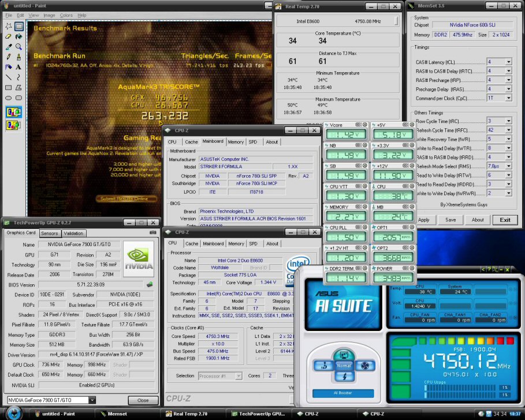The image size is (525, 420).
Task: Click AI Suite help question mark icon
Action: click(489, 269)
